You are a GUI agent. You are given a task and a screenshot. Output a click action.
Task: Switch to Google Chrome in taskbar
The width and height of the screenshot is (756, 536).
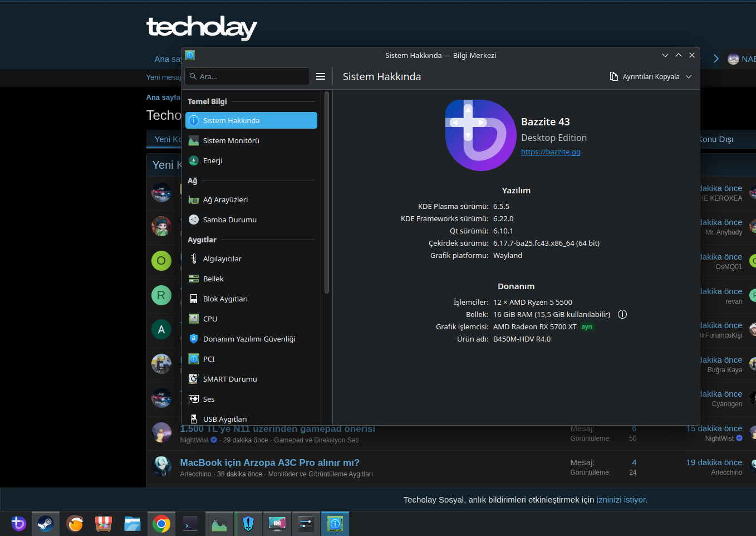pos(161,524)
